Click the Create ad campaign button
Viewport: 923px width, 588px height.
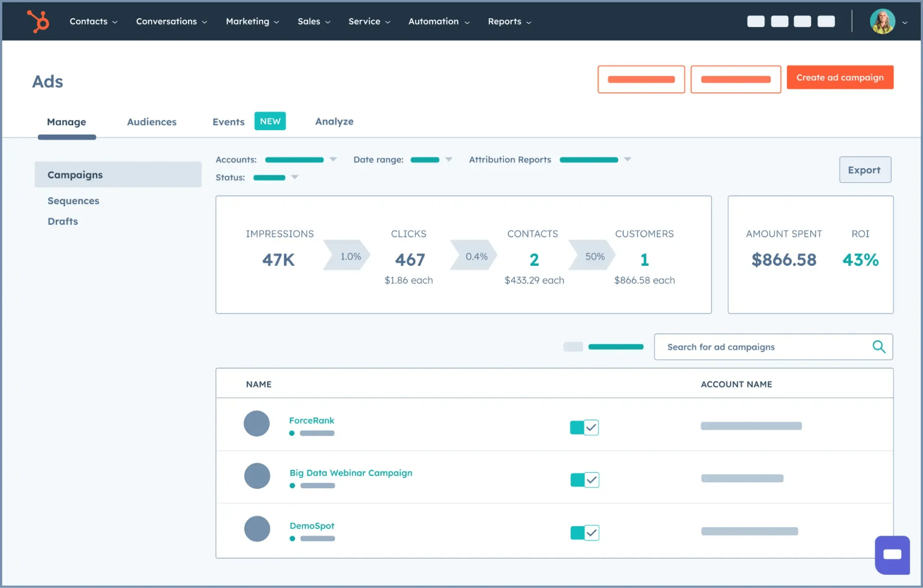[840, 77]
